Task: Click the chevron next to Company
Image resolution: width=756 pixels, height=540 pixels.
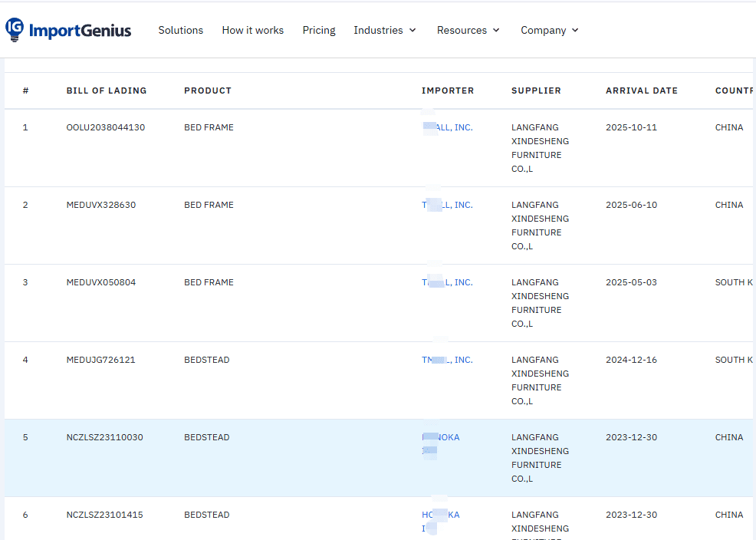Action: [575, 31]
